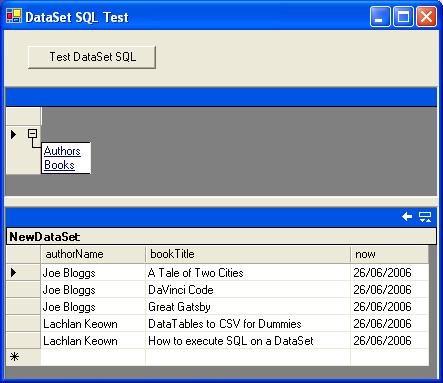
Task: Select cell 'Great Gatsby'
Action: click(x=248, y=307)
